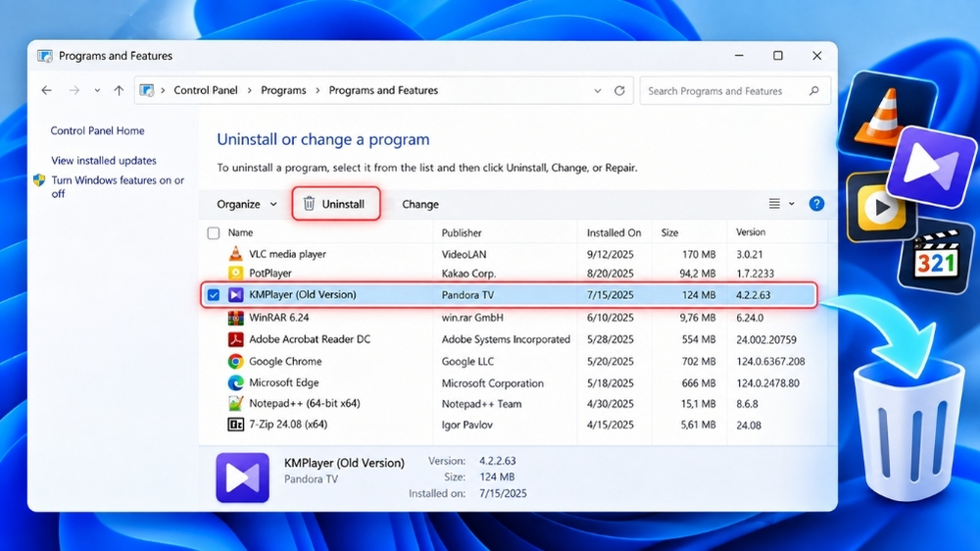This screenshot has height=551, width=980.
Task: Open the Organize dropdown menu
Action: coord(247,205)
